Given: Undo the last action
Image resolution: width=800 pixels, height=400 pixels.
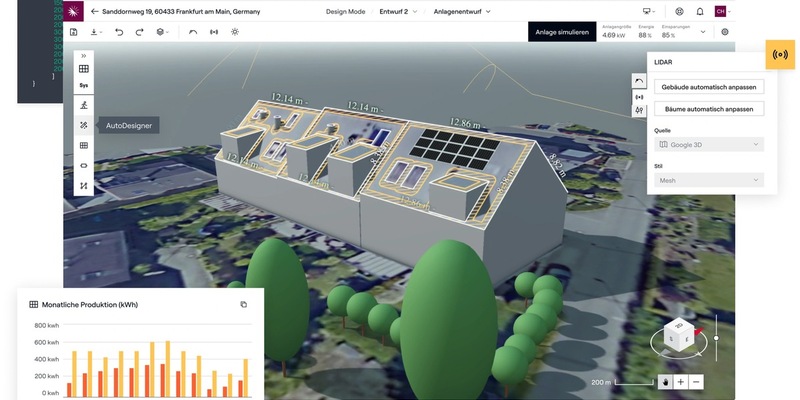Looking at the screenshot, I should (119, 32).
